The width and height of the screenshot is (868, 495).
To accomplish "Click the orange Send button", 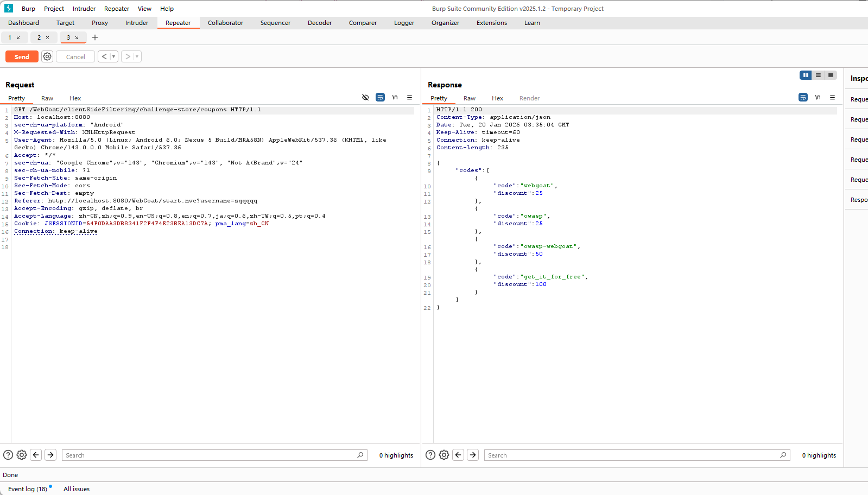I will (x=22, y=56).
